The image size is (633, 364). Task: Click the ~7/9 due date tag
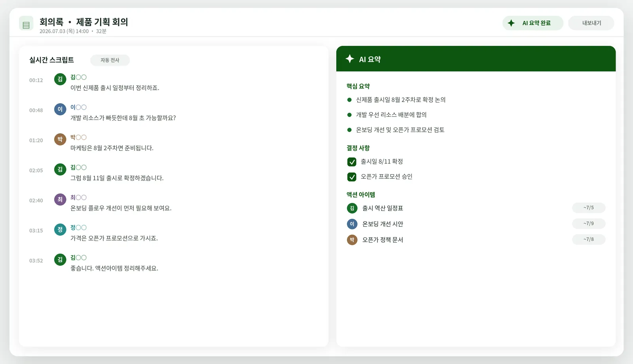[589, 224]
